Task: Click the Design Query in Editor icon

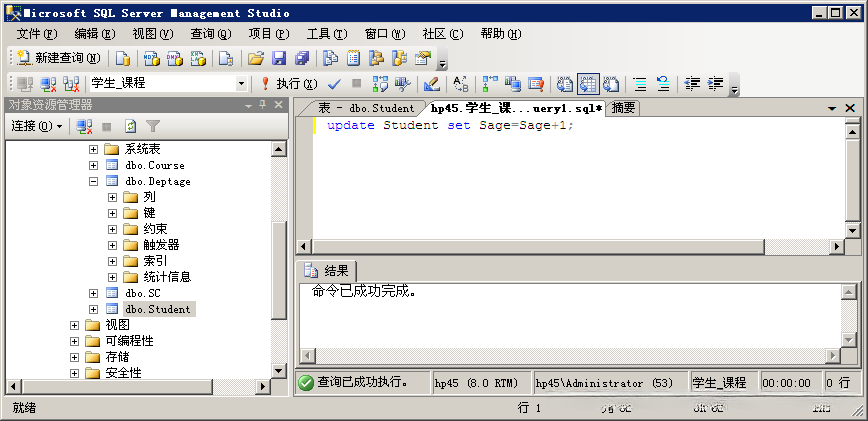Action: click(431, 84)
